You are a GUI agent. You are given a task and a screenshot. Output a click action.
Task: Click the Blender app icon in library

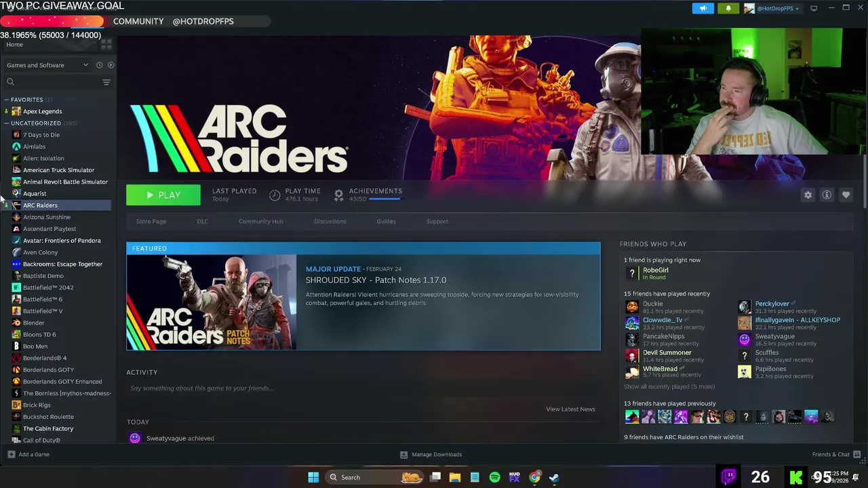pyautogui.click(x=16, y=323)
